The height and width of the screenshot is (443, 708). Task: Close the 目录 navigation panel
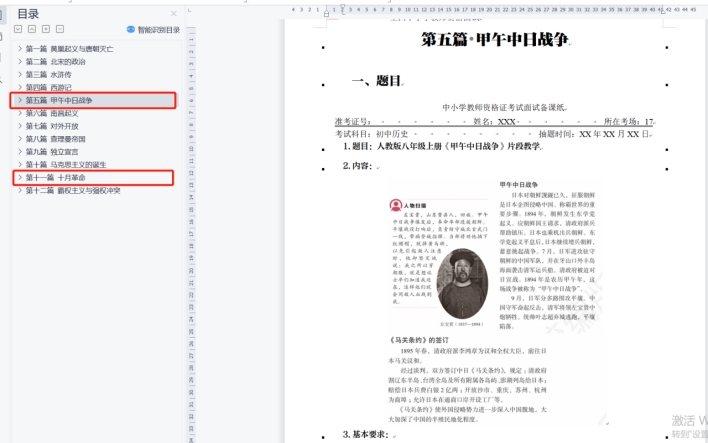point(173,14)
